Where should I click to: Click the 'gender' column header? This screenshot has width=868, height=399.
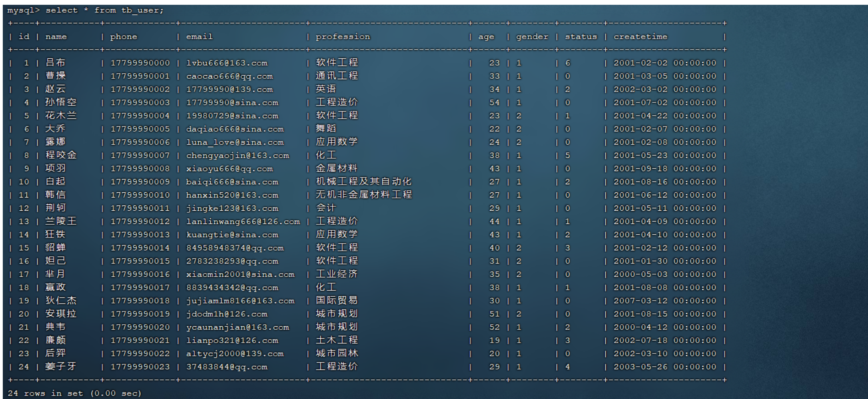[532, 37]
